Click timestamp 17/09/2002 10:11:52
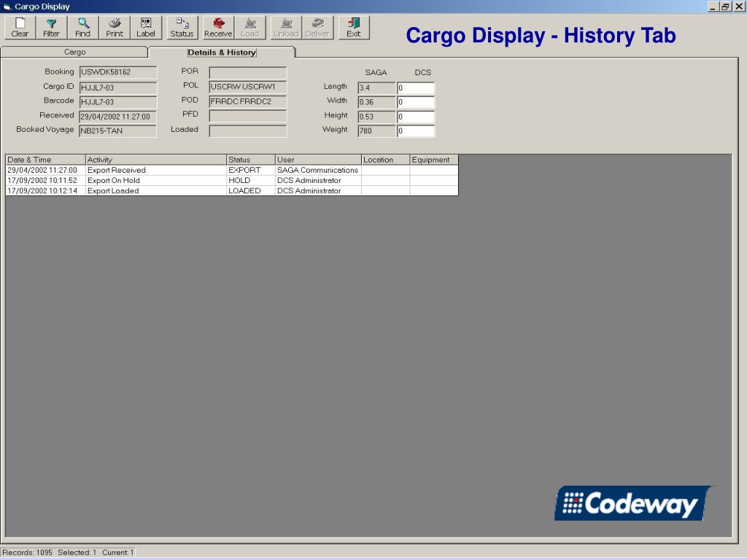This screenshot has height=560, width=747. 46,181
